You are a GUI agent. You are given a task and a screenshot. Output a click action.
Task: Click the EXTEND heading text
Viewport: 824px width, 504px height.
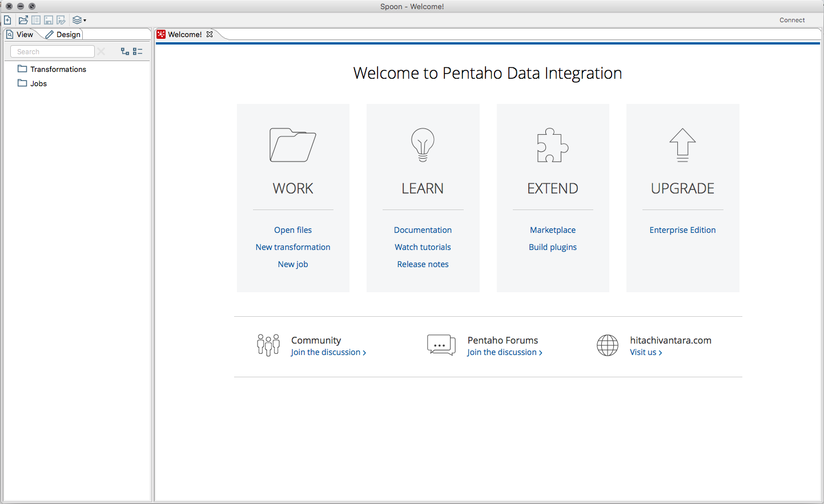[553, 188]
